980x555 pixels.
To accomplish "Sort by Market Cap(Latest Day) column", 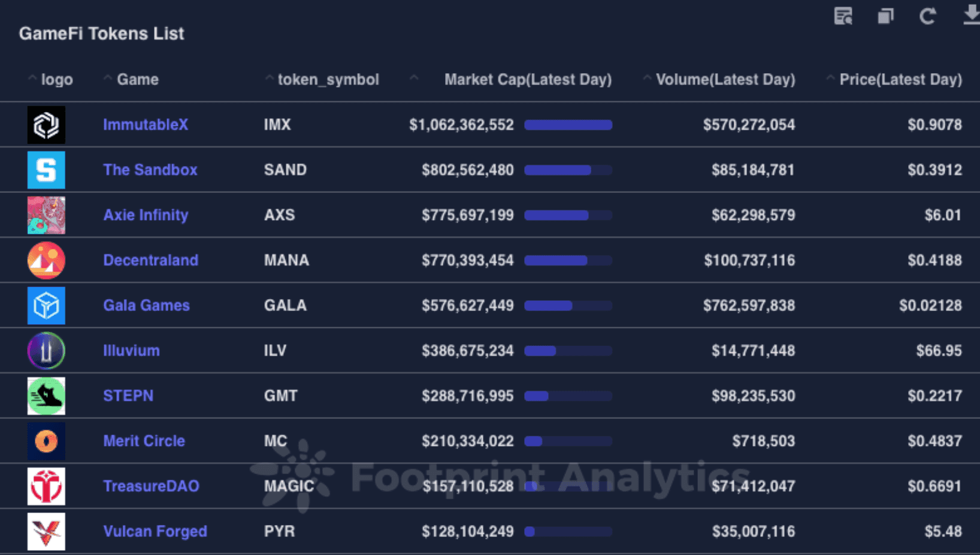I will click(527, 80).
